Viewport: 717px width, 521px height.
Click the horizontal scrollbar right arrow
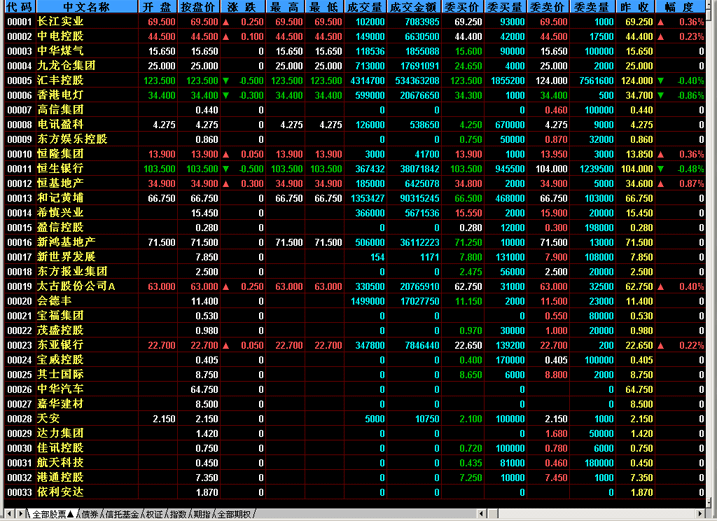click(x=700, y=514)
